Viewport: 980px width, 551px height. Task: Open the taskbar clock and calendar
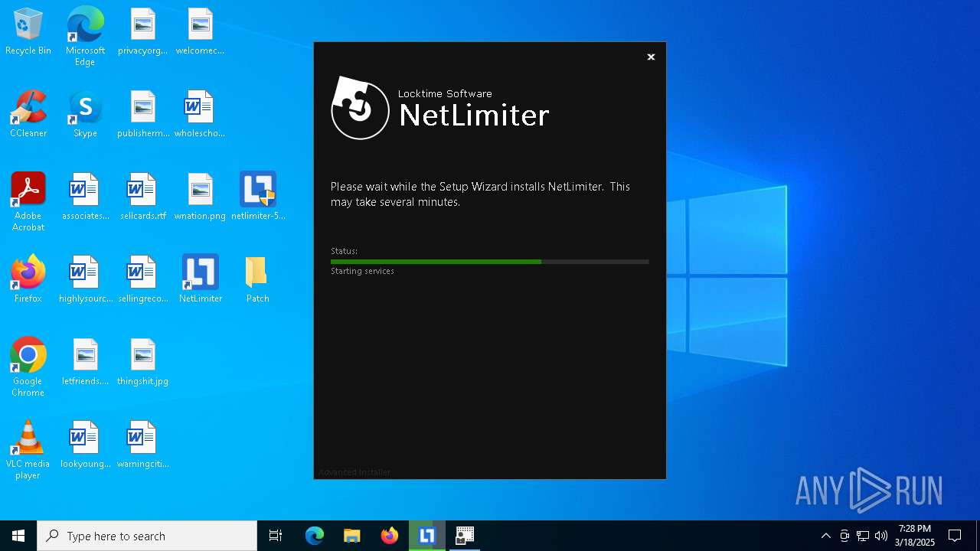tap(915, 536)
